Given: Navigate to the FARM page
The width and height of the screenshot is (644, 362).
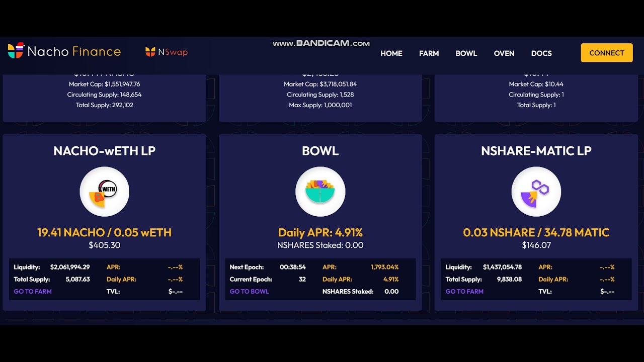Looking at the screenshot, I should click(429, 53).
